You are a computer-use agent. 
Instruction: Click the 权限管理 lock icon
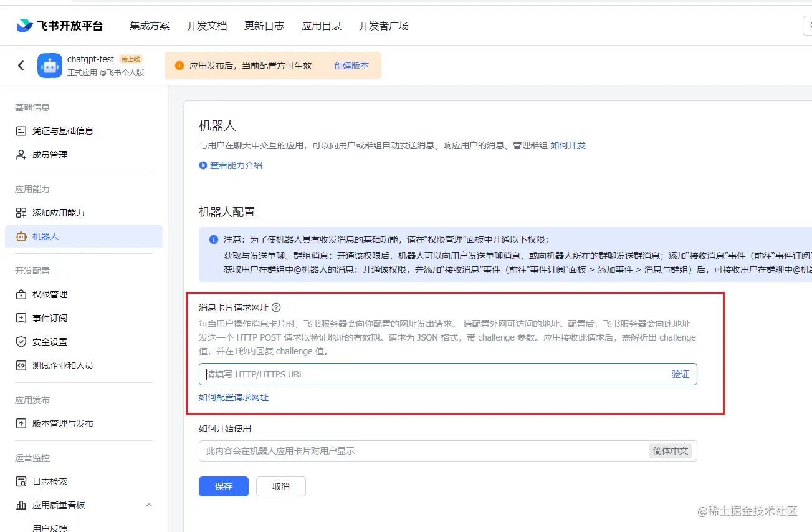(x=21, y=294)
